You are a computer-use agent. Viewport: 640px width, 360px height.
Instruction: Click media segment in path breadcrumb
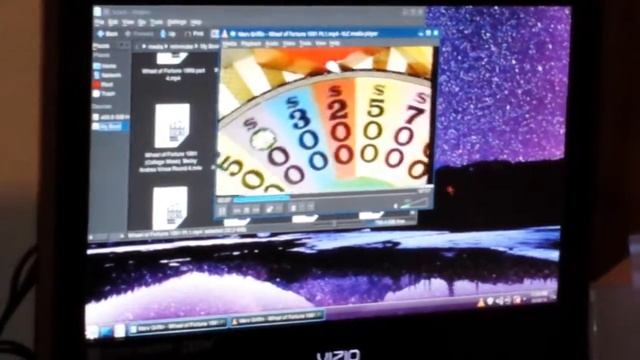155,47
